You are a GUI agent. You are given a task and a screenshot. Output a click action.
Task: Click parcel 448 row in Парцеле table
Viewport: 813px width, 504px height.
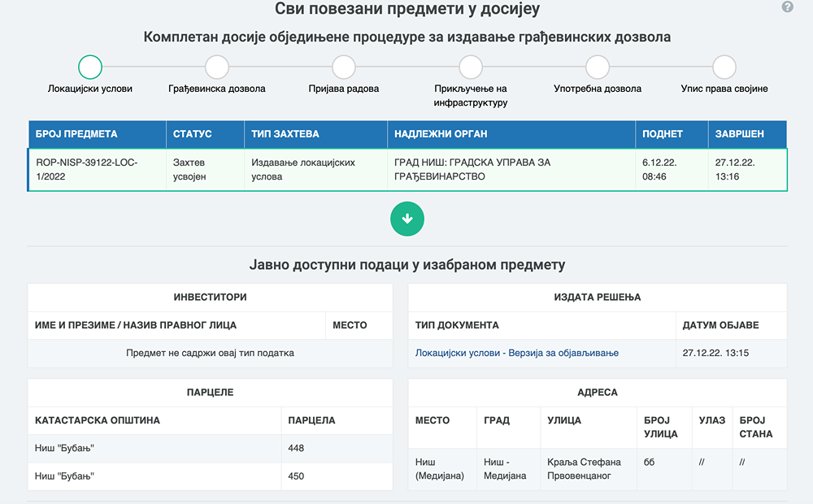click(x=210, y=448)
